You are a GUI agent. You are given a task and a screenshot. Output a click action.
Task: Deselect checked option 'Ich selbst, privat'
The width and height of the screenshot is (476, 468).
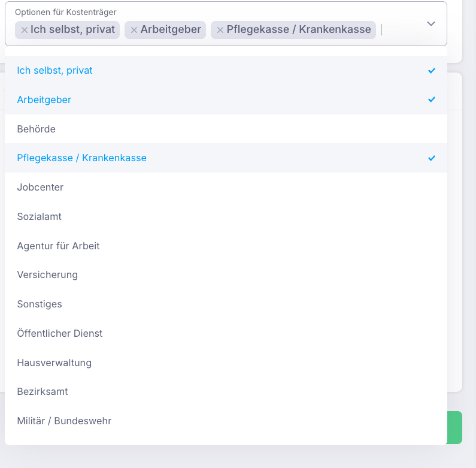click(x=226, y=71)
